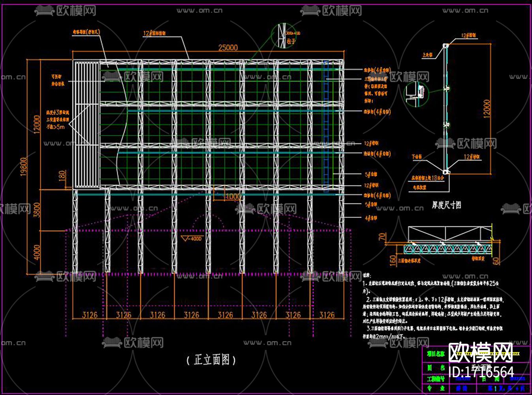Click the 项目名称 title block cell
532x395 pixels.
pyautogui.click(x=436, y=354)
